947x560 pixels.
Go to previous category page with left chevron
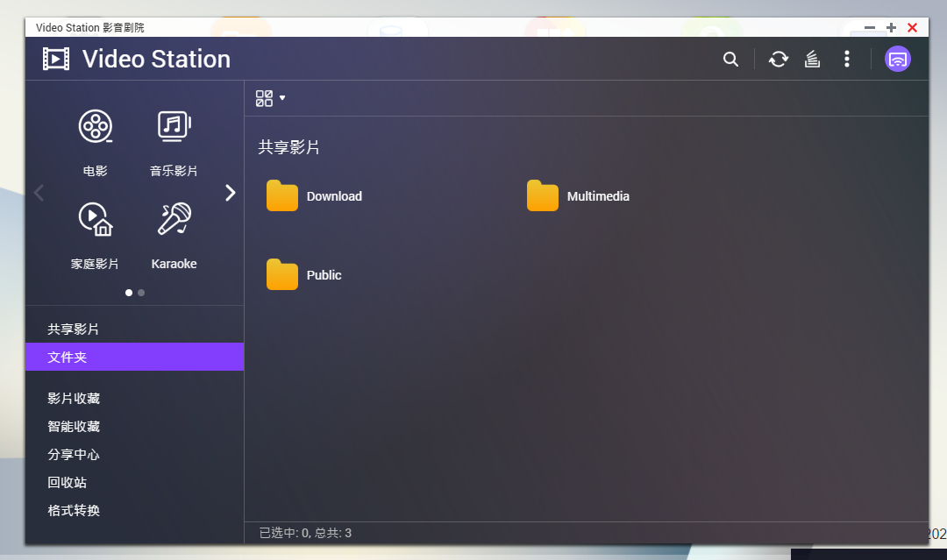39,193
